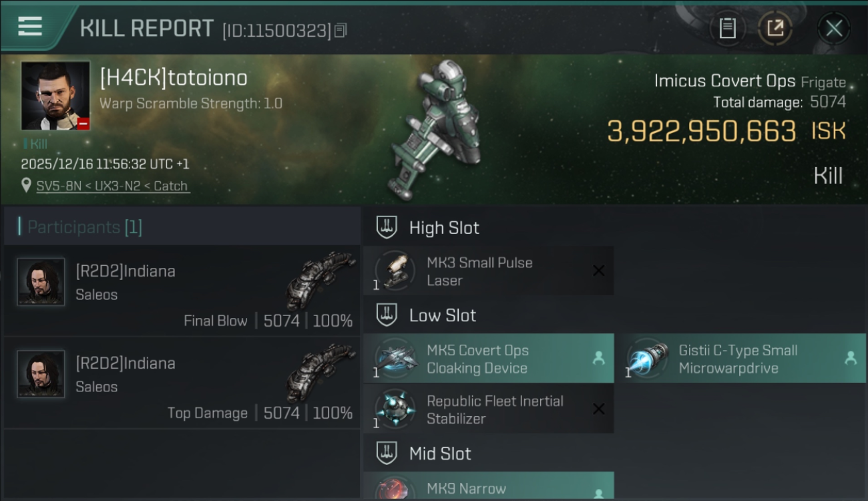Close the Kill Report window
The width and height of the screenshot is (868, 501).
(833, 28)
